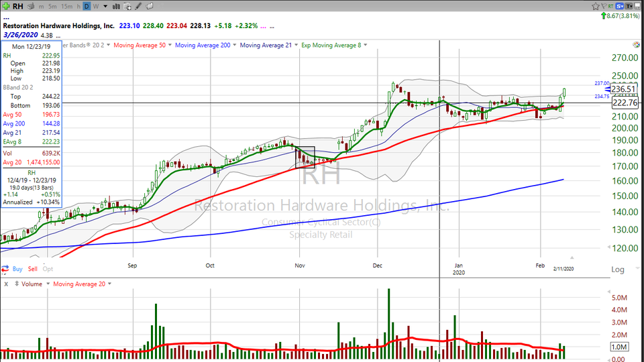Image resolution: width=644 pixels, height=362 pixels.
Task: Click the Avg 20 volume 1,474,155.00
Action: tap(43, 162)
